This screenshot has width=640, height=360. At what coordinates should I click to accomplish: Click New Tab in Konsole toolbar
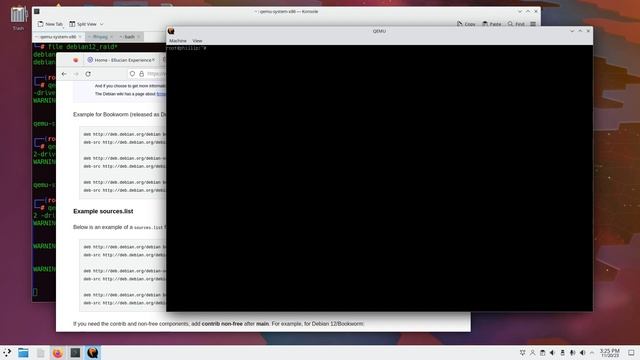[x=50, y=24]
